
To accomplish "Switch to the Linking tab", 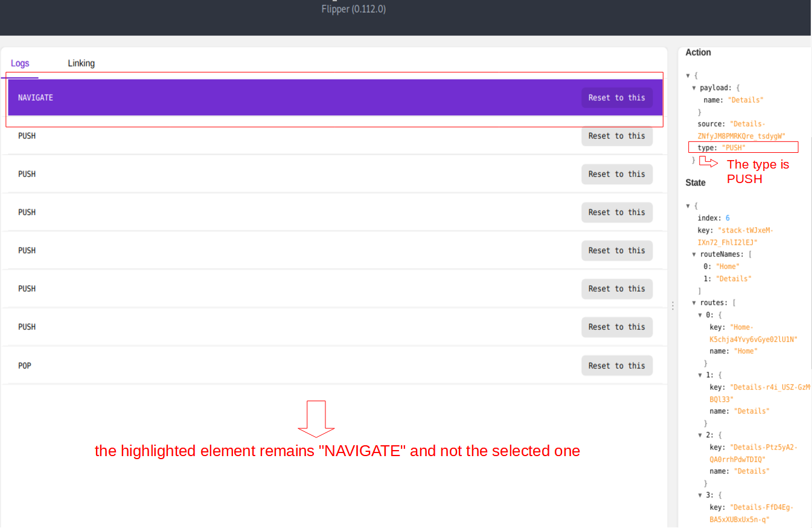I will point(81,63).
